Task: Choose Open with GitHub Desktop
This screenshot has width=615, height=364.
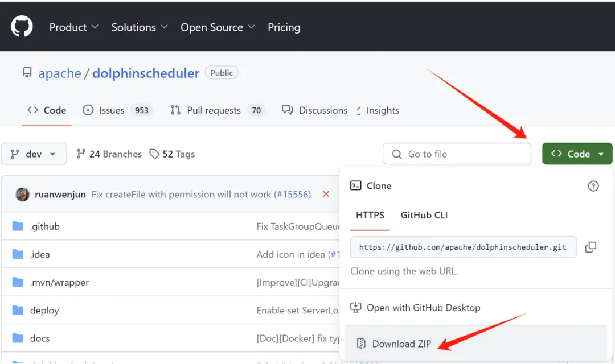Action: tap(423, 308)
